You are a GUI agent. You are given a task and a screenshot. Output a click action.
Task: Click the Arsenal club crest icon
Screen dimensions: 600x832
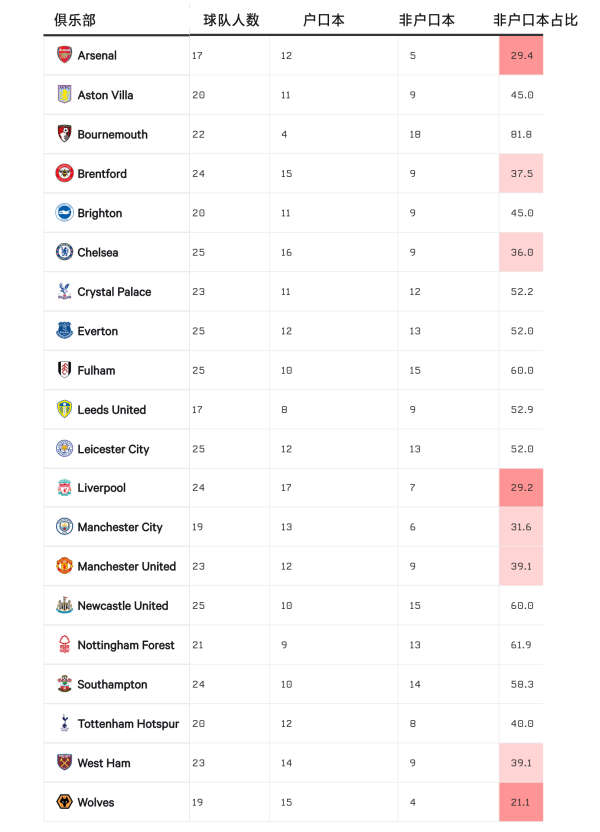point(64,55)
